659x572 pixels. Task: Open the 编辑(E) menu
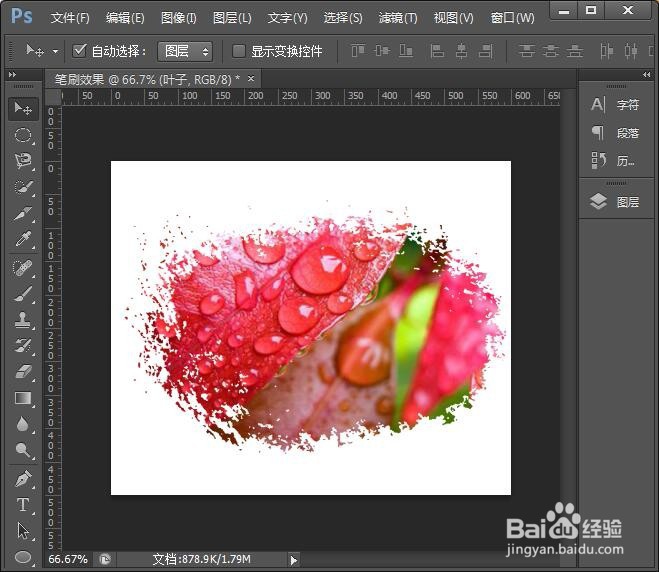[125, 18]
